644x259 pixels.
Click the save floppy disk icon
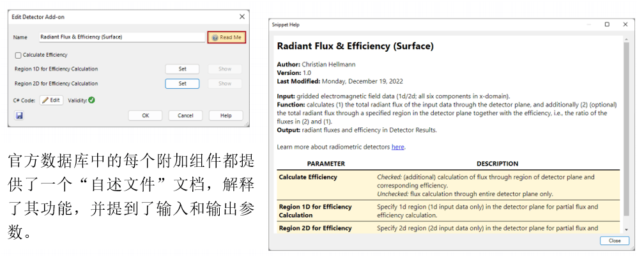[19, 116]
